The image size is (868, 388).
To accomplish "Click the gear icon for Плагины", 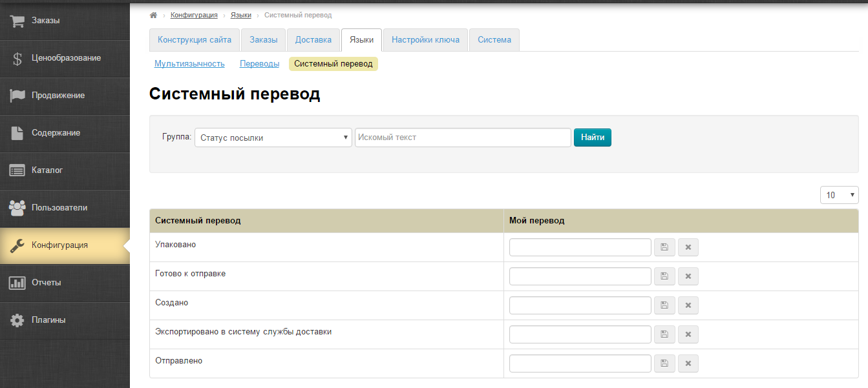I will [x=17, y=320].
